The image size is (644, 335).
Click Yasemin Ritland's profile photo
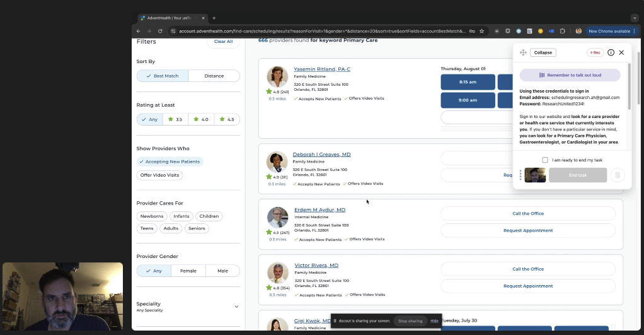click(x=278, y=76)
